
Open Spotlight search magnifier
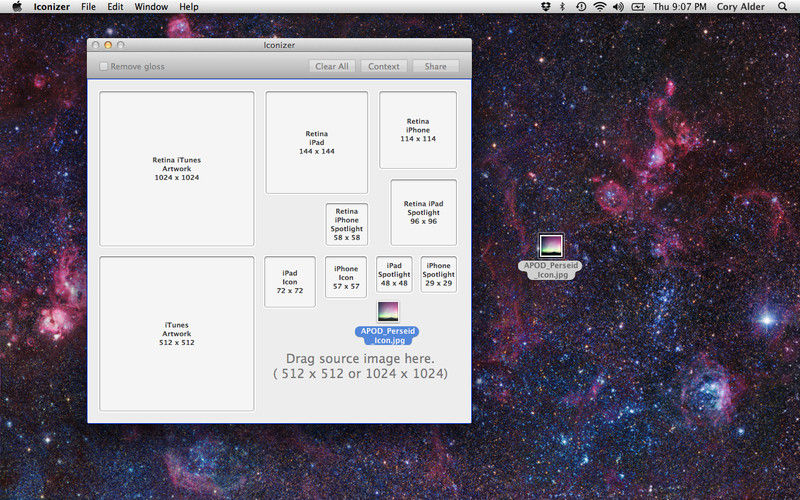[783, 7]
